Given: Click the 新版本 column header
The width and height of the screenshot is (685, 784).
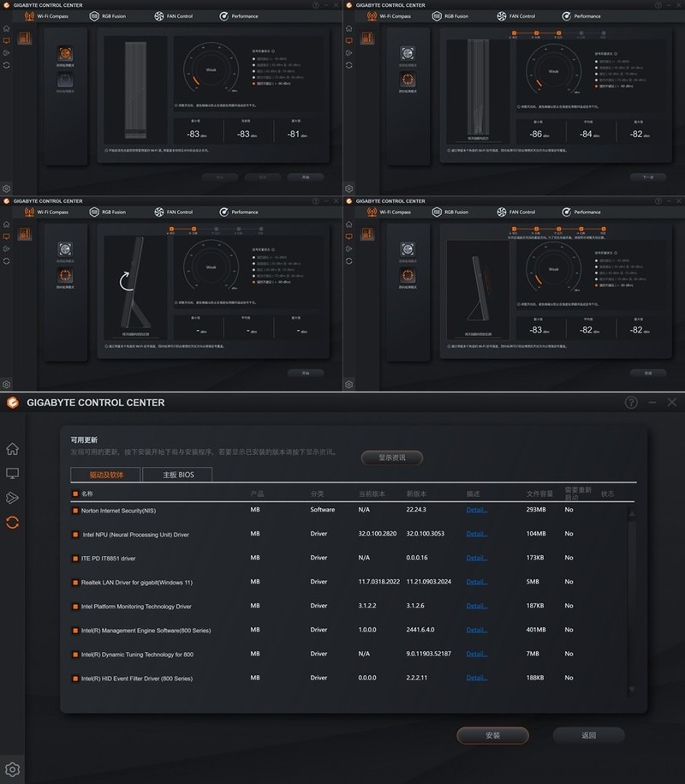Looking at the screenshot, I should click(x=416, y=494).
